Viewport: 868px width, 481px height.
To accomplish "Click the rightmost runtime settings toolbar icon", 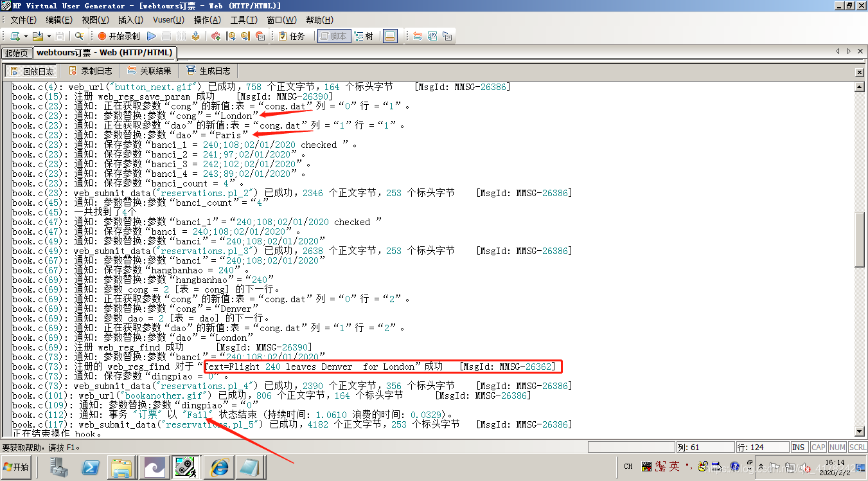I will (447, 37).
